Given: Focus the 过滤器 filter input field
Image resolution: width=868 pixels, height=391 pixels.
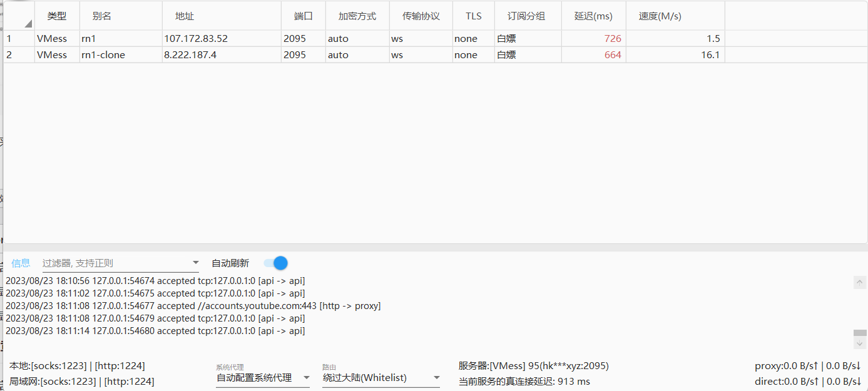Looking at the screenshot, I should (116, 263).
